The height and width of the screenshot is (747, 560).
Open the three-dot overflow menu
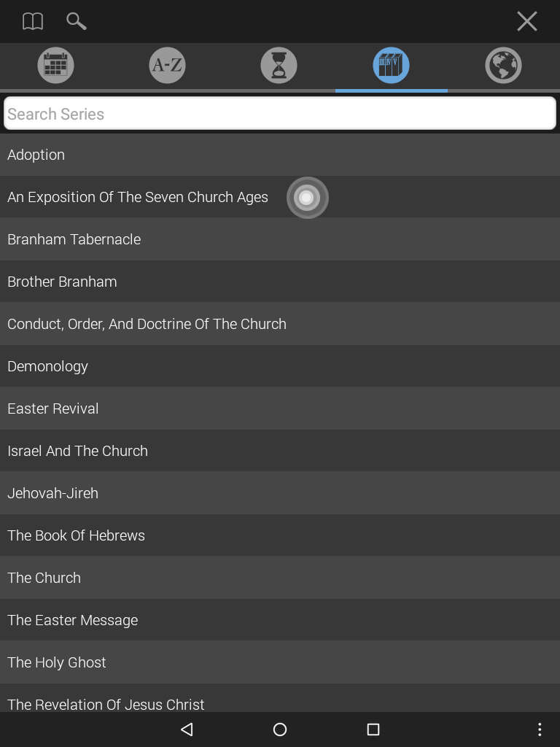tap(540, 729)
